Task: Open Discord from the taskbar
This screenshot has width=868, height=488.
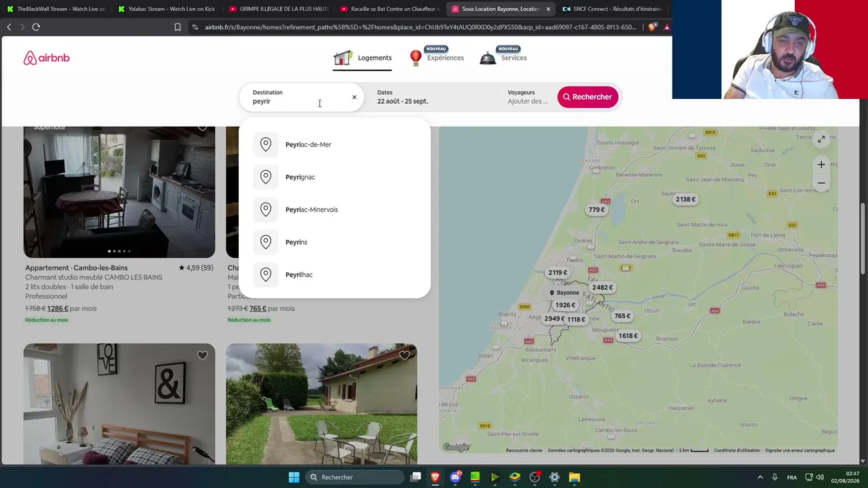Action: (456, 477)
